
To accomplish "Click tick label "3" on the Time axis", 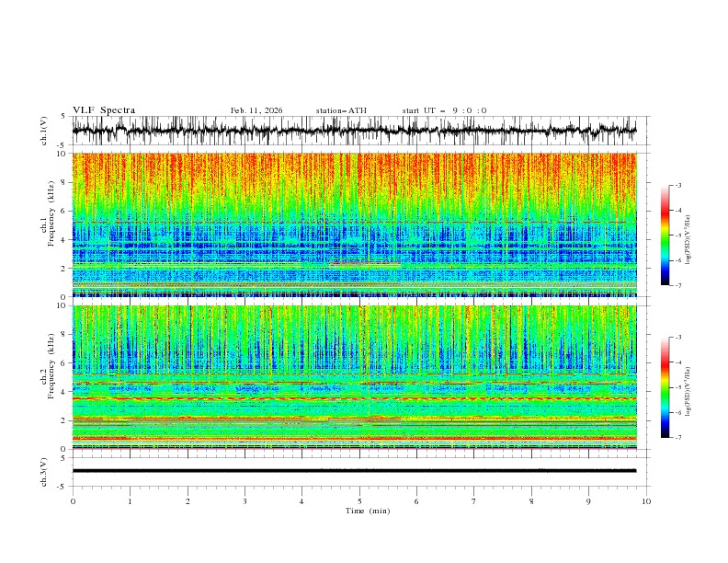I will click(245, 501).
